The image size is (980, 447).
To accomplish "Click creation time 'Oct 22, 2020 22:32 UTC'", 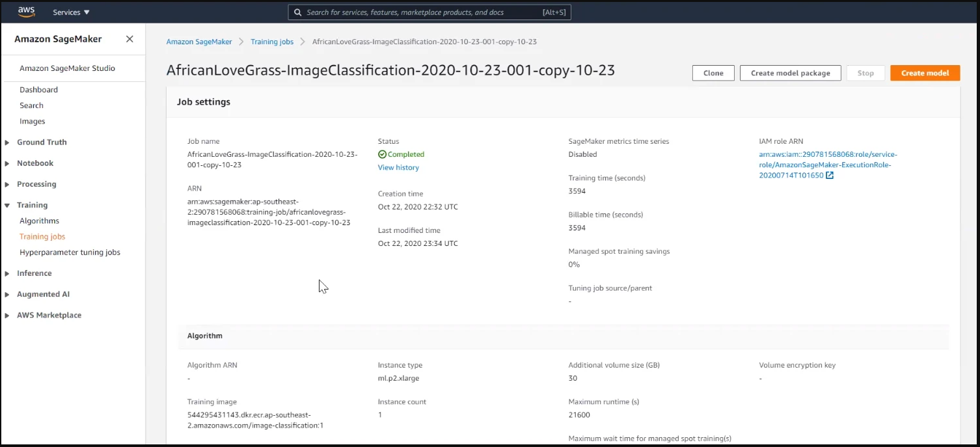I will [x=418, y=207].
